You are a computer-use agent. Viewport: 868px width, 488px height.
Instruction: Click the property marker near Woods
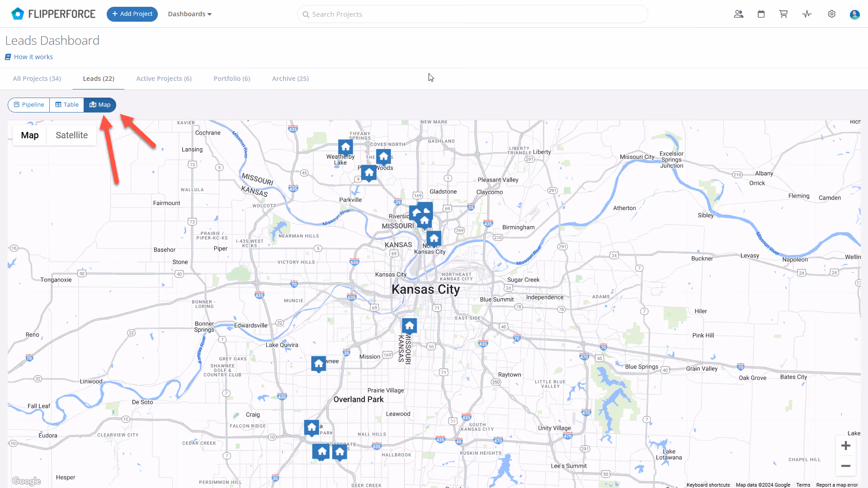(x=383, y=157)
